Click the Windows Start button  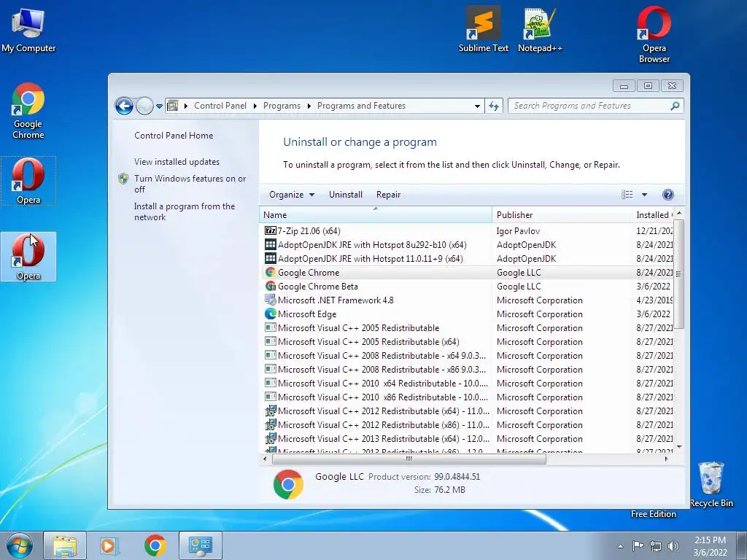point(20,545)
